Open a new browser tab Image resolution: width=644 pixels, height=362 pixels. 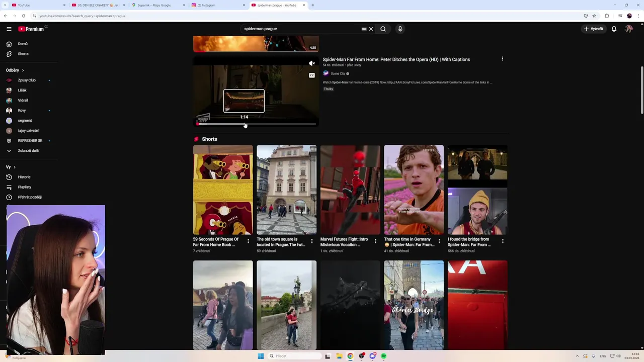[x=313, y=5]
